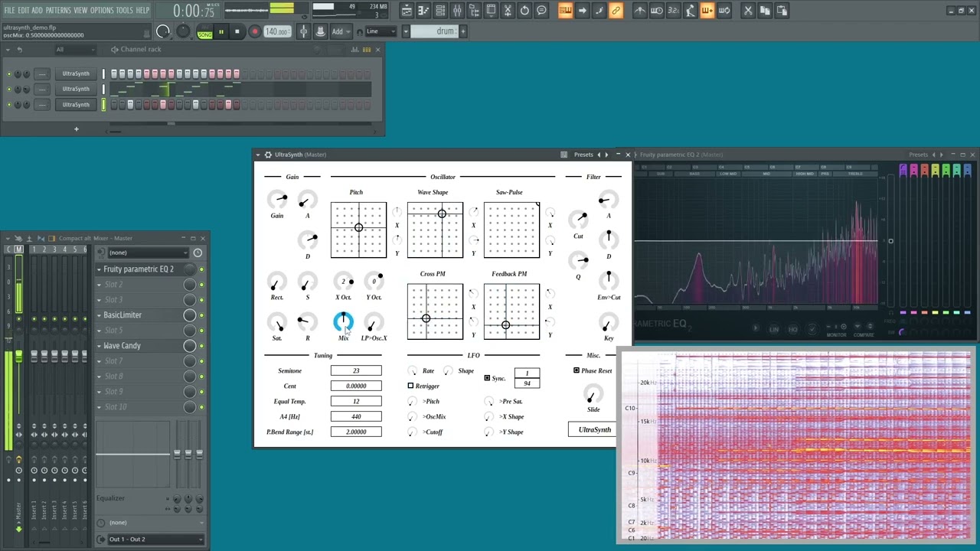Click the filter Cut knob
Image resolution: width=980 pixels, height=551 pixels.
tap(578, 220)
